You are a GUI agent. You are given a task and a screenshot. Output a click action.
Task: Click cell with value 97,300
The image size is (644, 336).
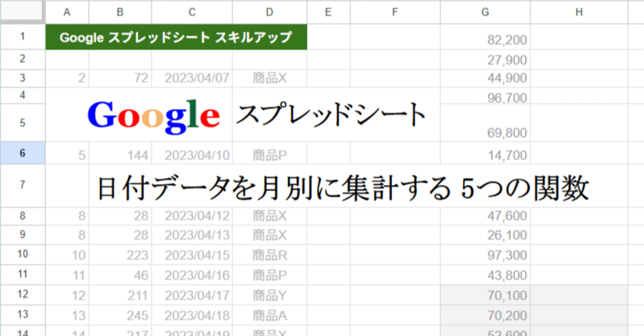click(x=485, y=254)
